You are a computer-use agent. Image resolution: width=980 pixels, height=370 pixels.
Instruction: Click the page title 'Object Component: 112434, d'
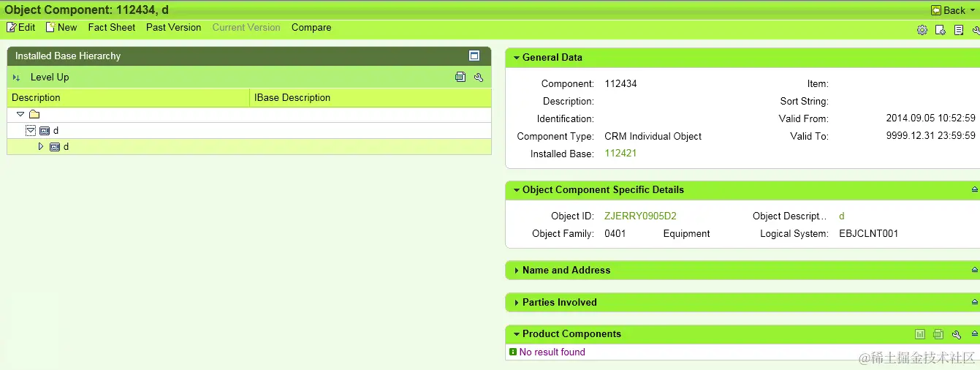[86, 10]
